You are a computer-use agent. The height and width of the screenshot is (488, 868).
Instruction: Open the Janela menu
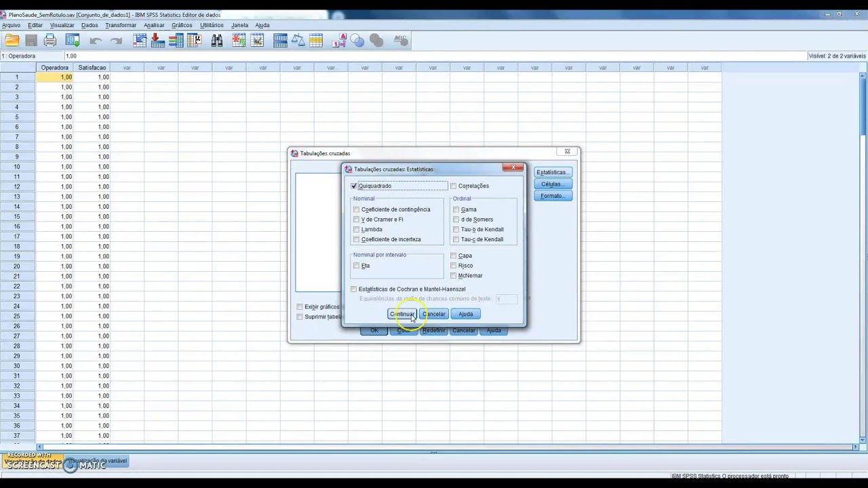239,25
